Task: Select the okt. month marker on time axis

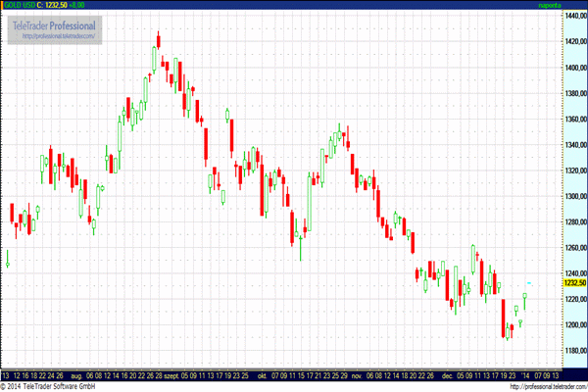Action: point(262,375)
